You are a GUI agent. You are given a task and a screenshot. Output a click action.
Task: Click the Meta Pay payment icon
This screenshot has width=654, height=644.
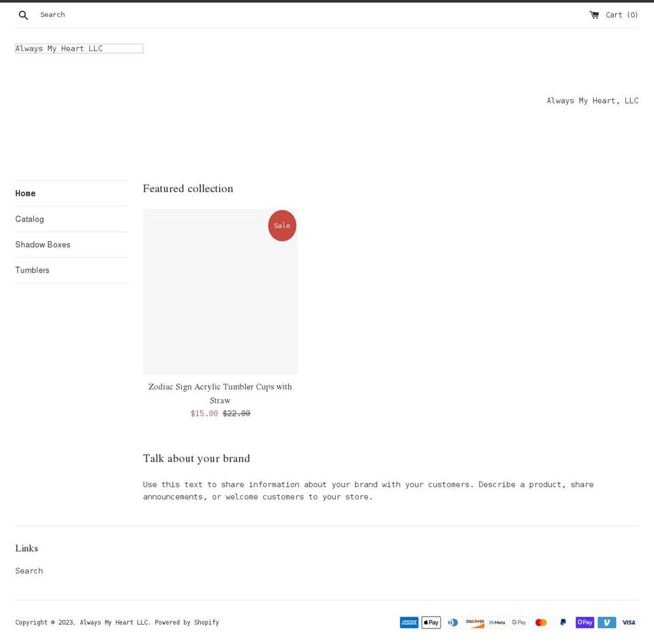point(497,622)
